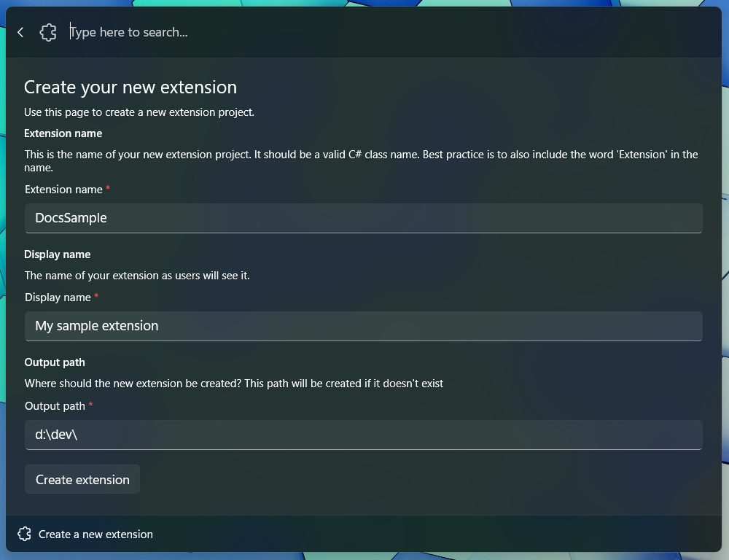Click 'The name of your extension as users' text
This screenshot has height=560, width=729.
tap(137, 276)
